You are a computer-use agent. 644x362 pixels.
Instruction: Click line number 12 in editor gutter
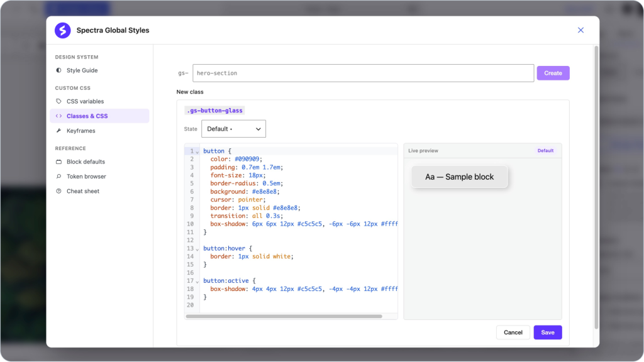190,240
